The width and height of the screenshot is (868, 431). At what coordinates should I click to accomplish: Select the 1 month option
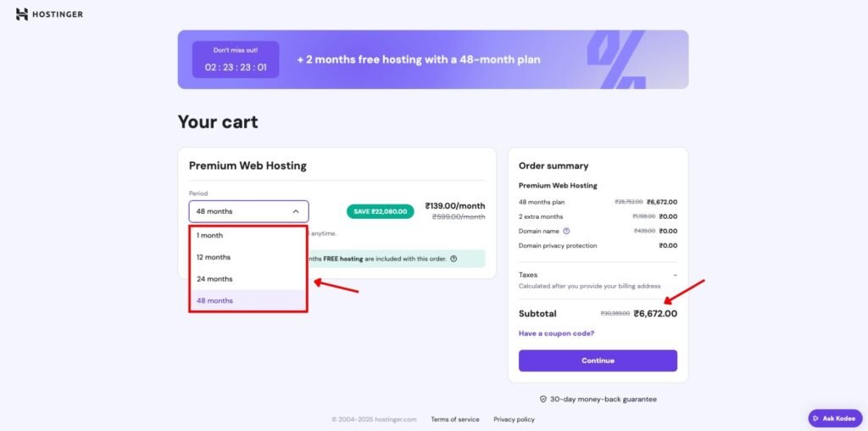248,236
